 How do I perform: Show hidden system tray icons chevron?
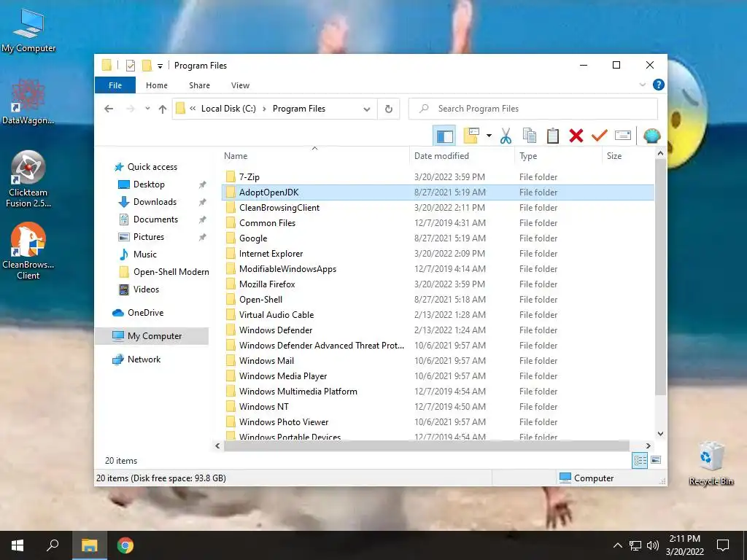pos(617,545)
